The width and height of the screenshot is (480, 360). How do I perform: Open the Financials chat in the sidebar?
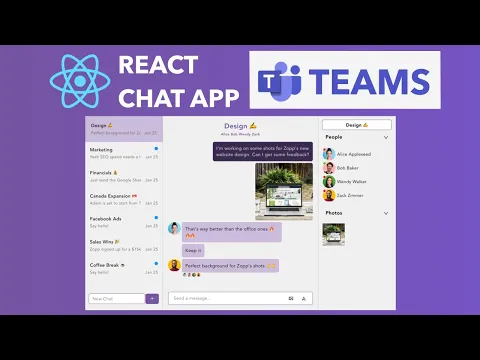click(x=124, y=176)
